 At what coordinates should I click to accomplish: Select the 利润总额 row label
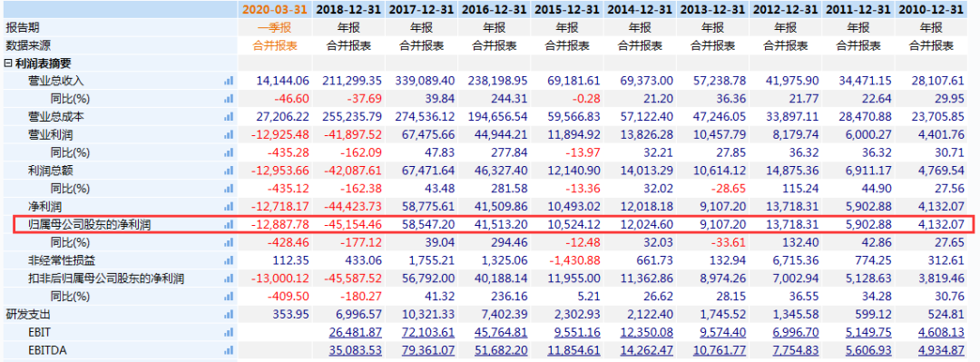click(x=51, y=171)
